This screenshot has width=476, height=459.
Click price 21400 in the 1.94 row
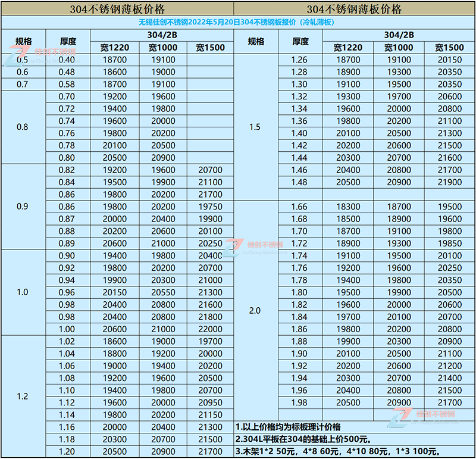[450, 378]
